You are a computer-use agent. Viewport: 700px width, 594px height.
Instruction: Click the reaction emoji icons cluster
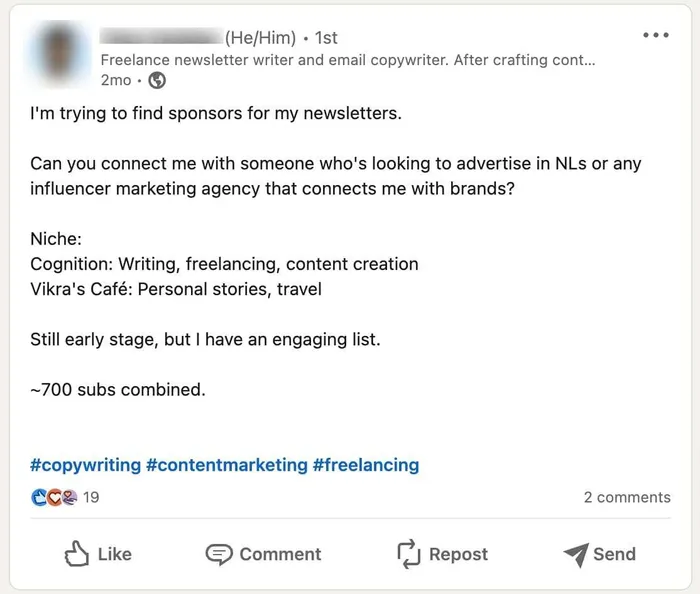54,497
